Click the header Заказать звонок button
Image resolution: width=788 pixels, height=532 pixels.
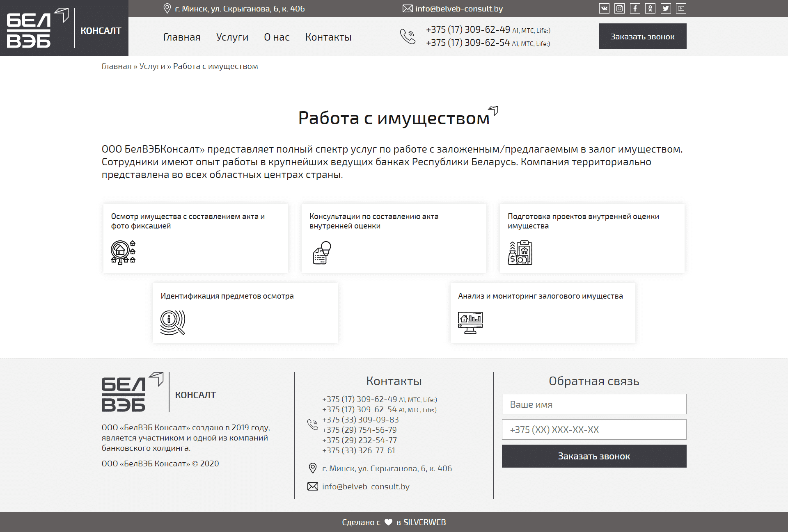pos(643,37)
